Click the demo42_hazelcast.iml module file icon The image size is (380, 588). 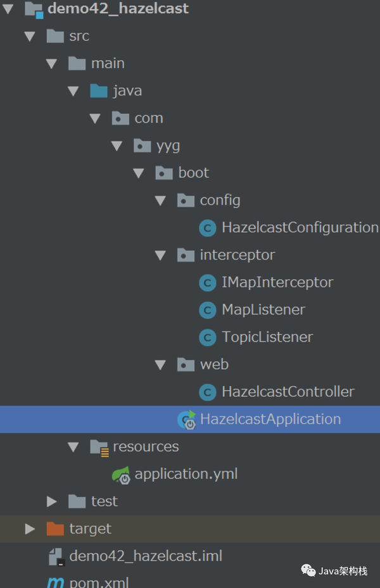coord(56,556)
